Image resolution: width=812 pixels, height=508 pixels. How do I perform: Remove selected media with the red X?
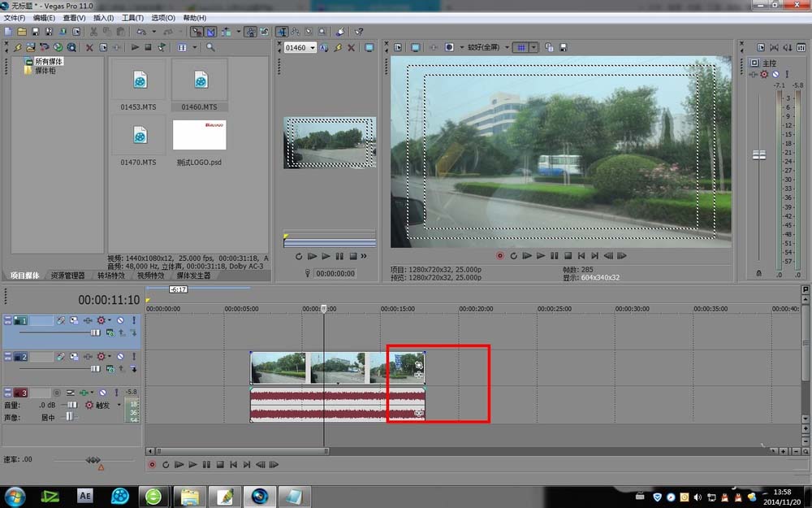point(89,48)
